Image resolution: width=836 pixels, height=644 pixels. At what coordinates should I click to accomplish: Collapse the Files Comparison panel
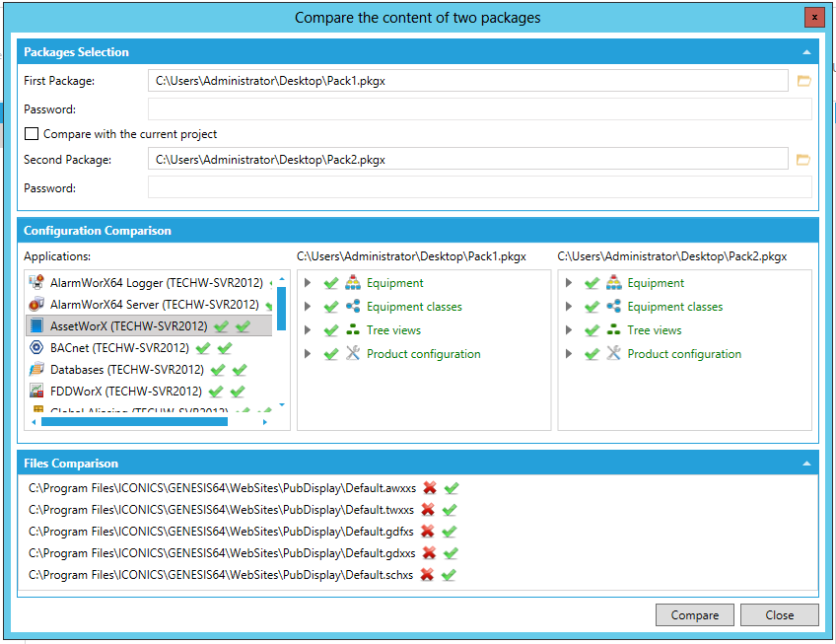point(806,464)
